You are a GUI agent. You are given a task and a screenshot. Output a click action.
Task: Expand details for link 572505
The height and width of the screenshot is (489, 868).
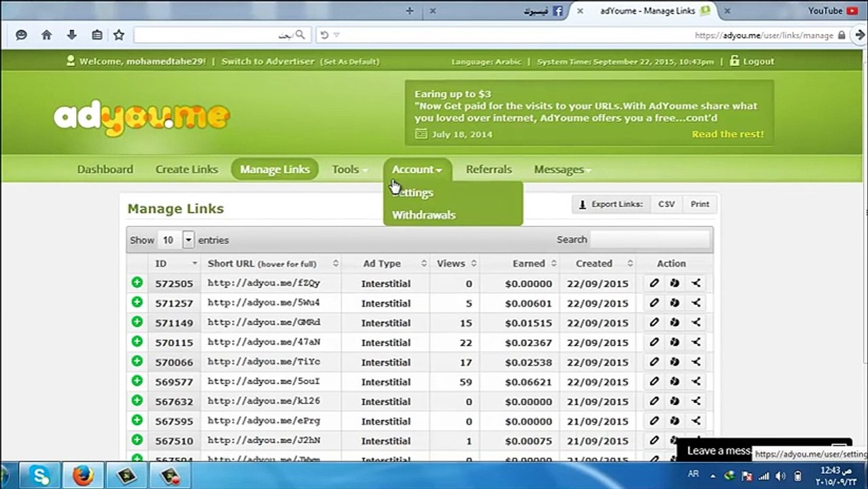[137, 283]
